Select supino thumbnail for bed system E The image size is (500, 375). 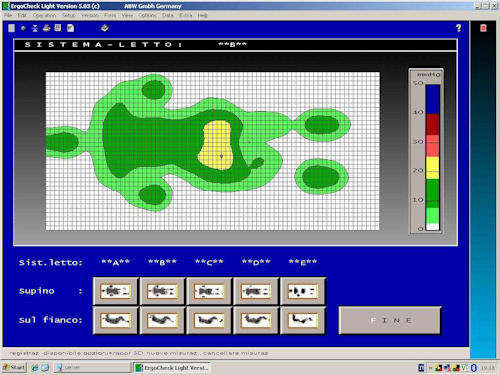303,291
